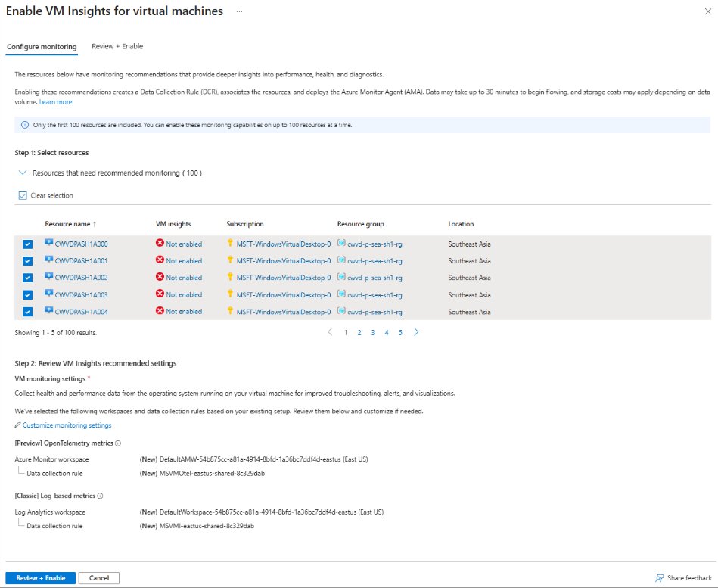
Task: Go to next results page arrow
Action: 416,332
